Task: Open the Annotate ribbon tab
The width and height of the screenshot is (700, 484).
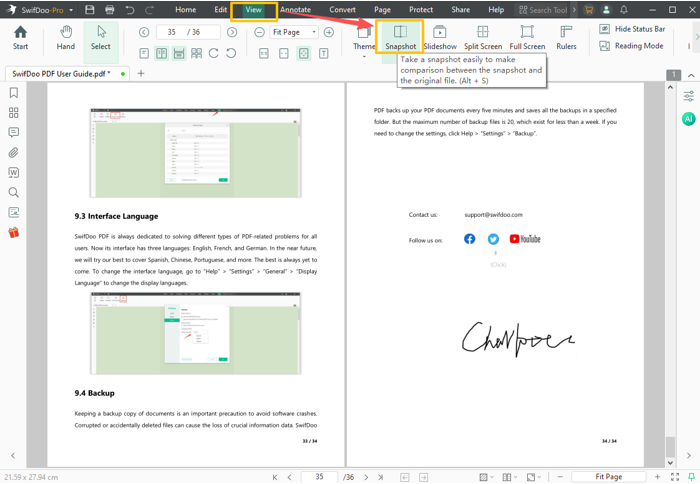Action: coord(296,9)
